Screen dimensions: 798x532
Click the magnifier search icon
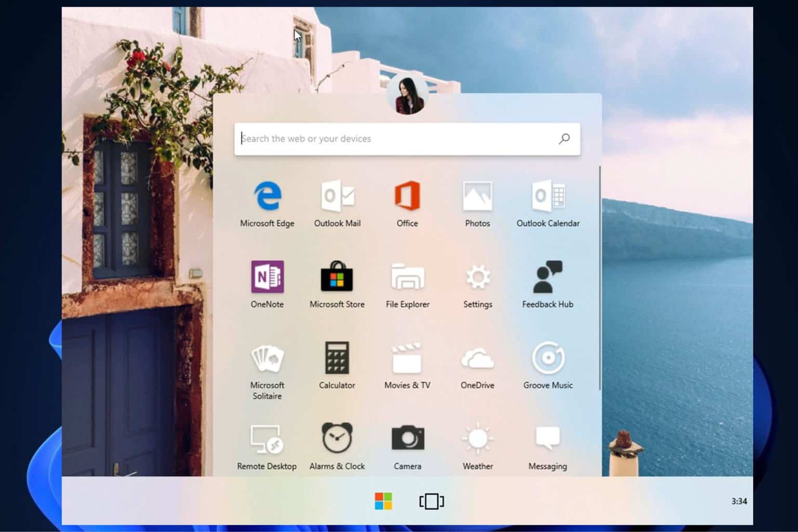point(564,139)
